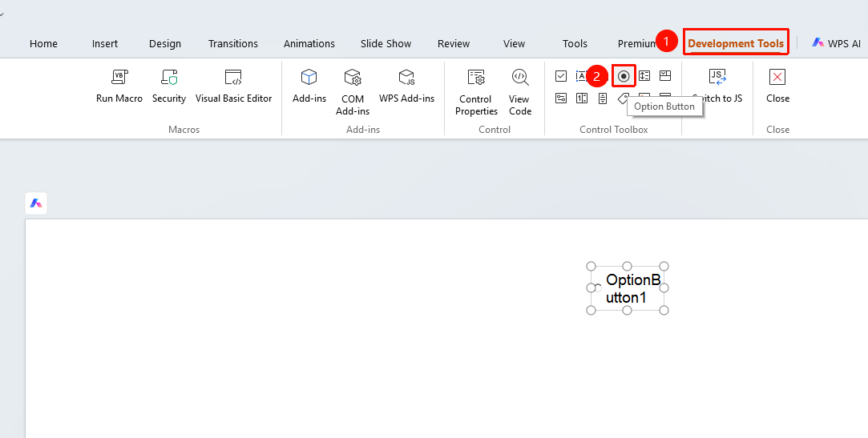This screenshot has height=438, width=868.
Task: Open the Development Tools tab
Action: pyautogui.click(x=736, y=43)
